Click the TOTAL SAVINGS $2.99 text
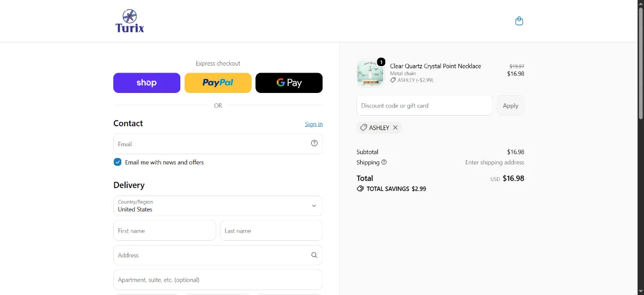644x295 pixels. [x=396, y=189]
